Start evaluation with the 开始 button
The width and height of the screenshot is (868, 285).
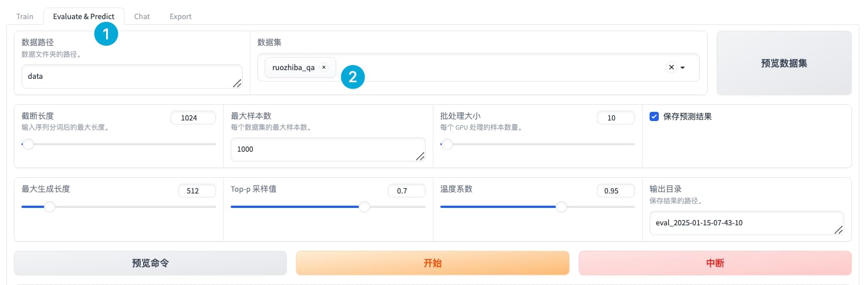point(433,263)
